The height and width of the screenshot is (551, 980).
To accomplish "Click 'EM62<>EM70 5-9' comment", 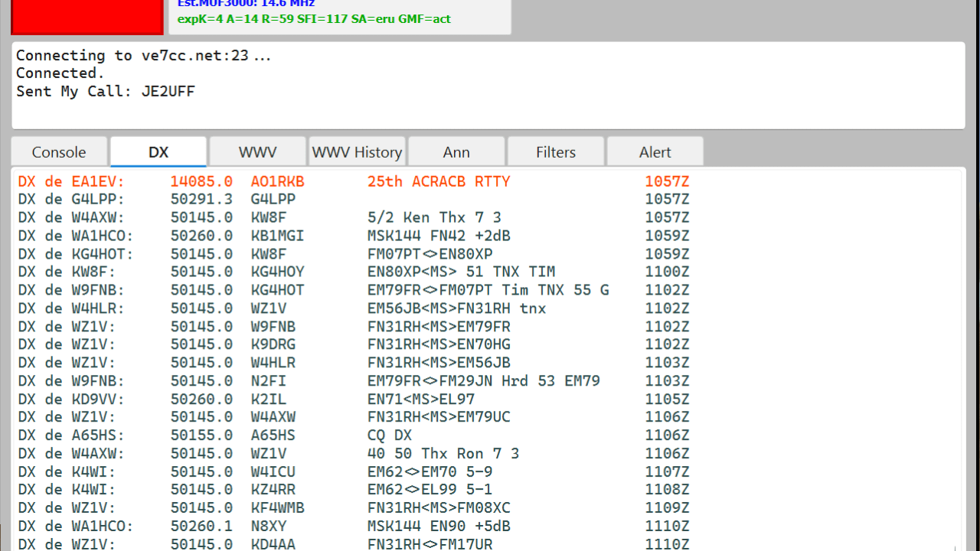I will pyautogui.click(x=430, y=472).
